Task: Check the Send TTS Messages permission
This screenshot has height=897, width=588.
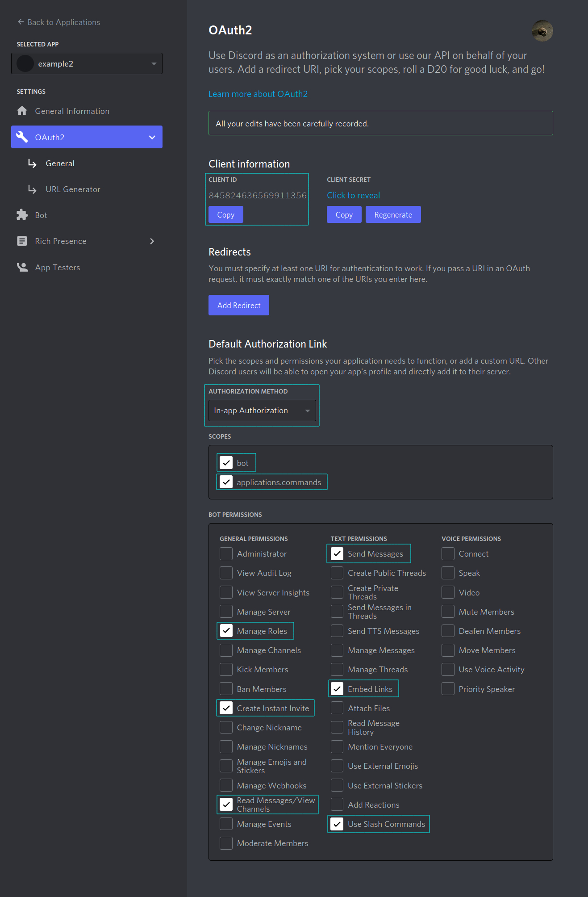Action: point(337,631)
